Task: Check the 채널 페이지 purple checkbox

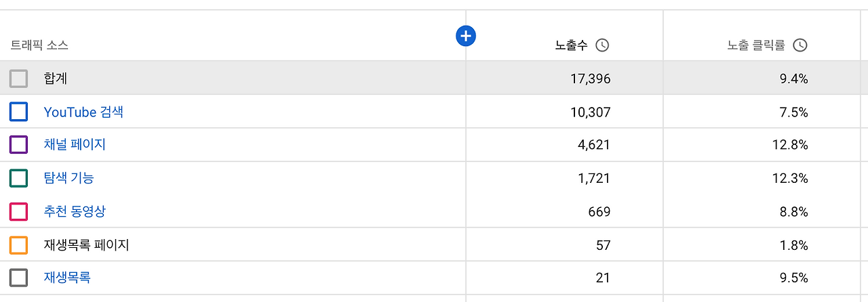Action: point(19,145)
